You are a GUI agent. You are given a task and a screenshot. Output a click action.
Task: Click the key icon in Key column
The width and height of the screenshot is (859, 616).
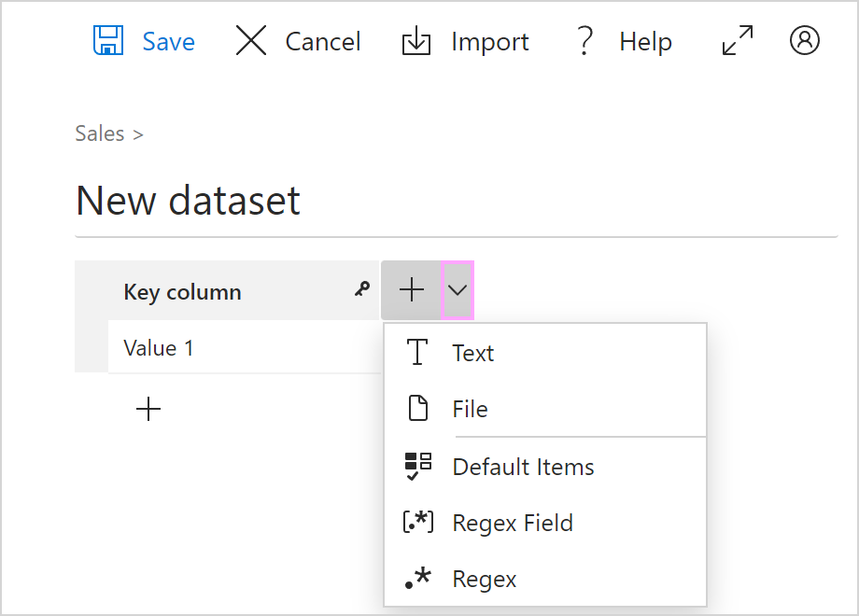tap(362, 288)
